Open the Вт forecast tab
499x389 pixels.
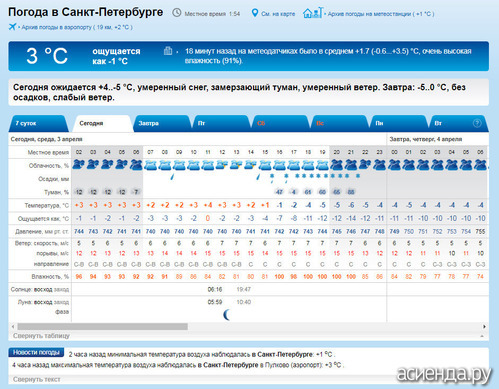[x=458, y=123]
